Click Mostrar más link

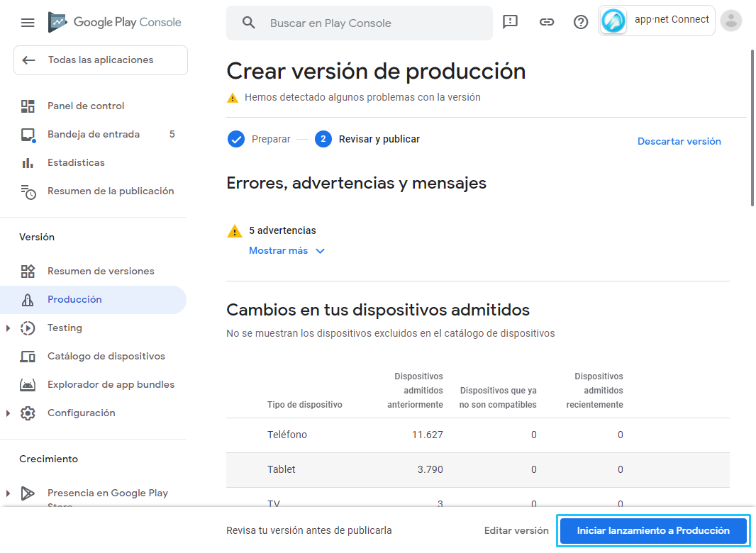pyautogui.click(x=278, y=251)
